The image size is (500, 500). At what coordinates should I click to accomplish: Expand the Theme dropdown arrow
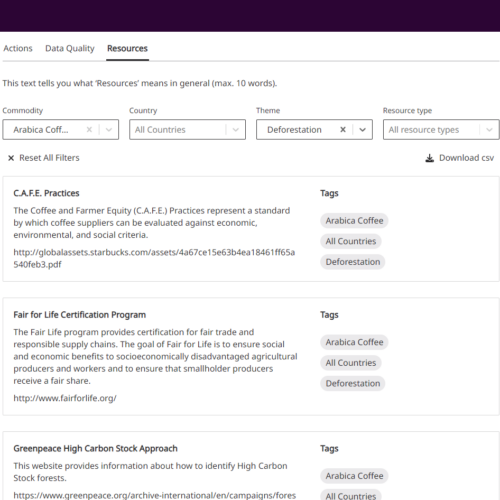[x=362, y=130]
